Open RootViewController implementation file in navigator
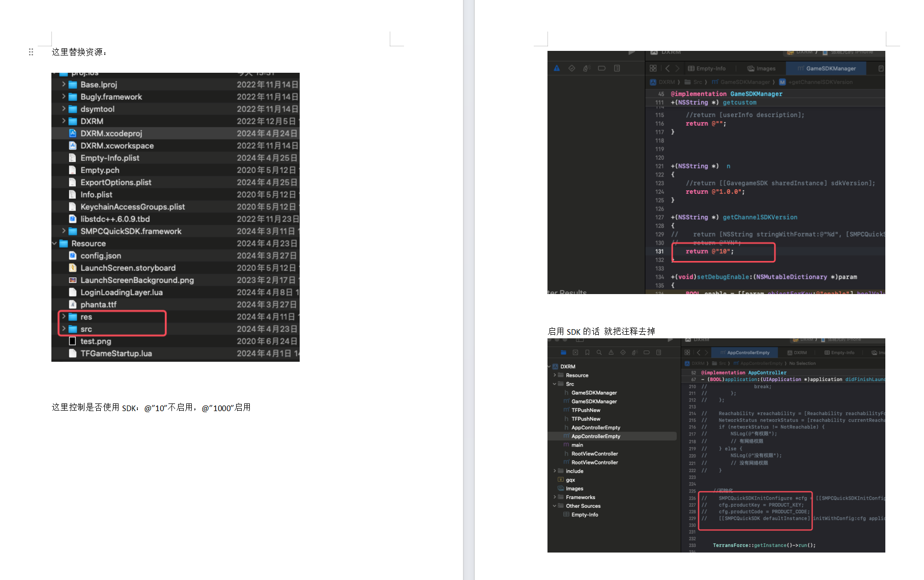Image resolution: width=924 pixels, height=580 pixels. pyautogui.click(x=594, y=462)
